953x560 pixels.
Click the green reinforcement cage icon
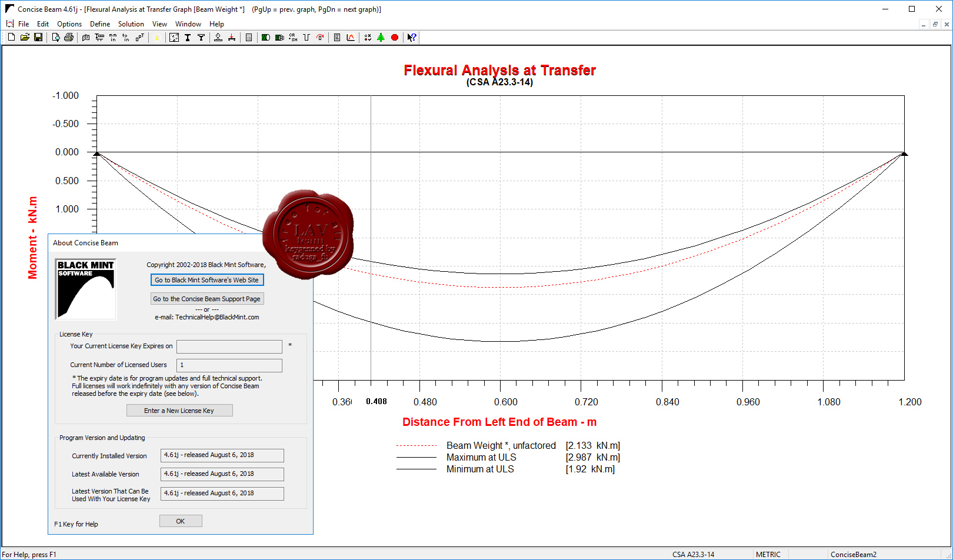pyautogui.click(x=279, y=37)
